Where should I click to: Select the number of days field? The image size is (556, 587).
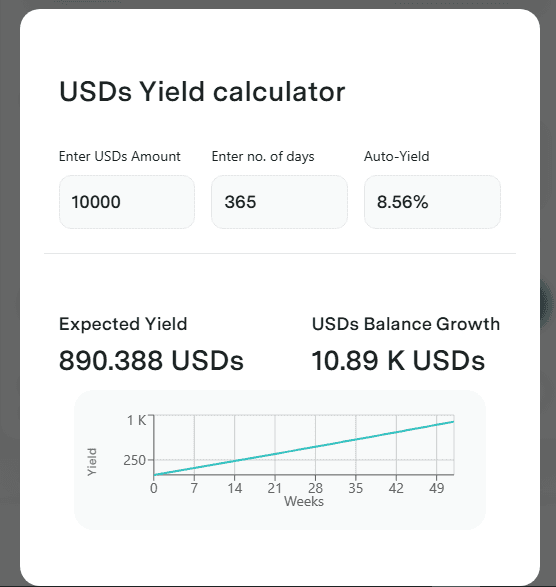coord(279,202)
